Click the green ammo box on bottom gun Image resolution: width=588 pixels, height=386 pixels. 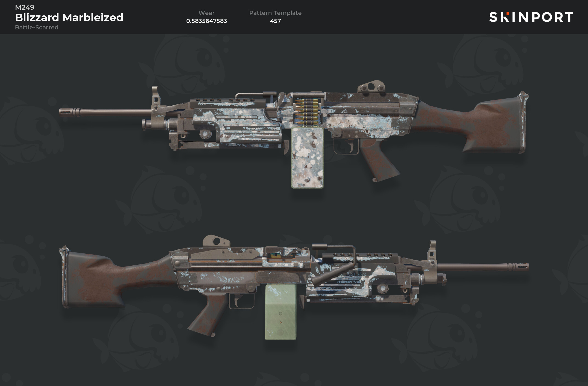point(280,312)
